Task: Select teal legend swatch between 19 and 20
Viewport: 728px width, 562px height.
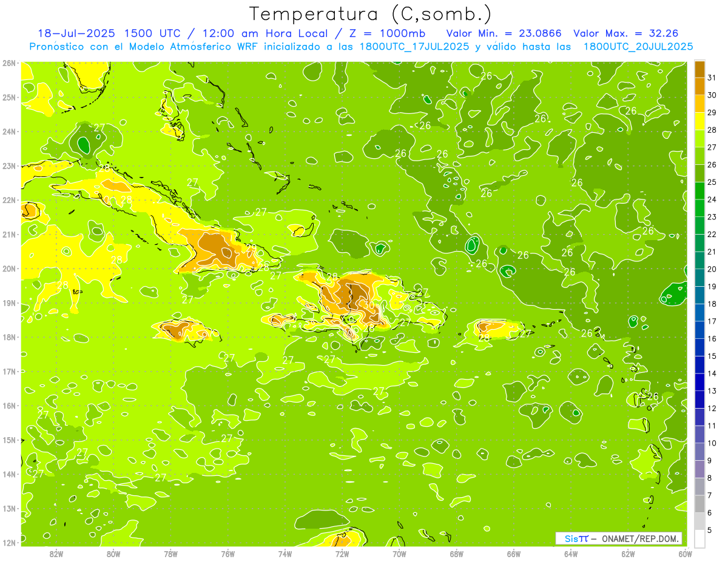Action: [699, 278]
